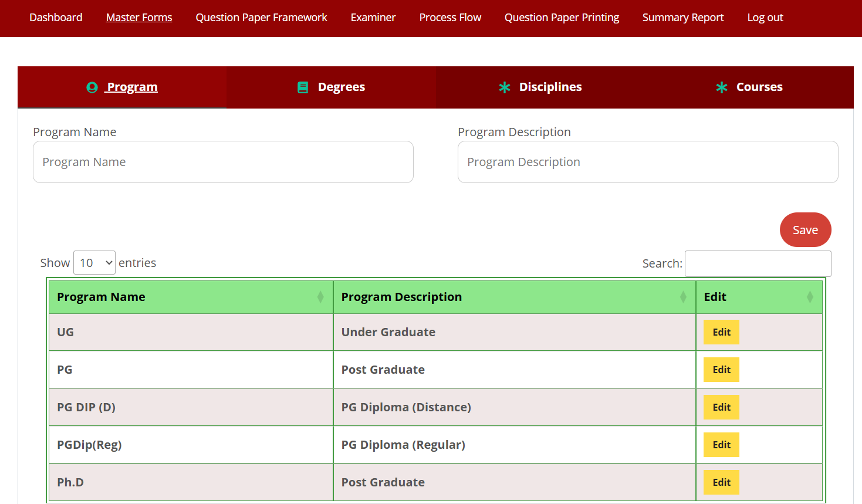Click the Log out link

(765, 18)
